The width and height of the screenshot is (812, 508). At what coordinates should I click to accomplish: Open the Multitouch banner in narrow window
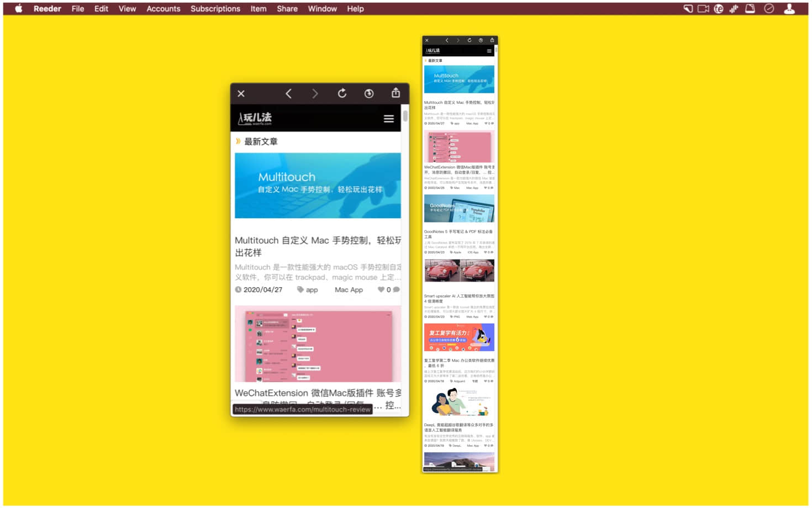(x=459, y=79)
